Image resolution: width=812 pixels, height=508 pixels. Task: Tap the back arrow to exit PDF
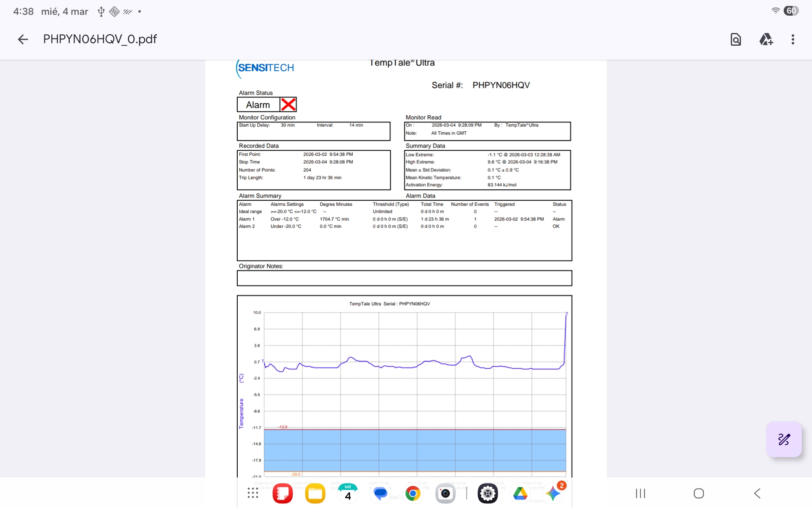click(23, 39)
